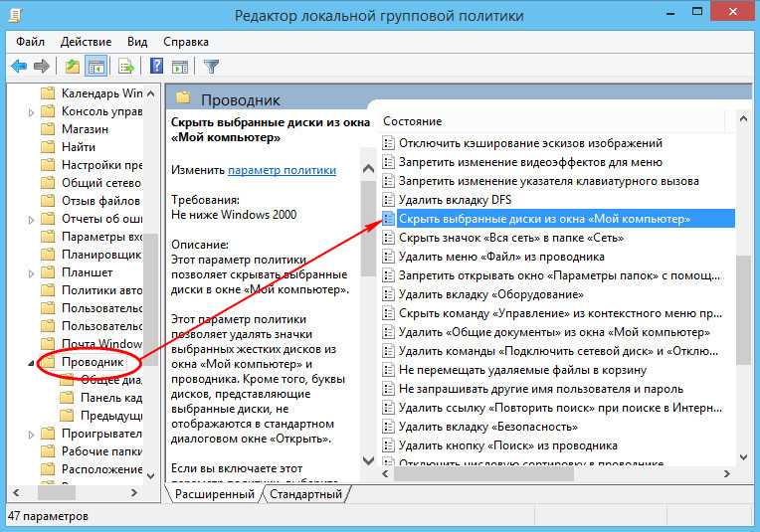Open the Вид menu

137,42
